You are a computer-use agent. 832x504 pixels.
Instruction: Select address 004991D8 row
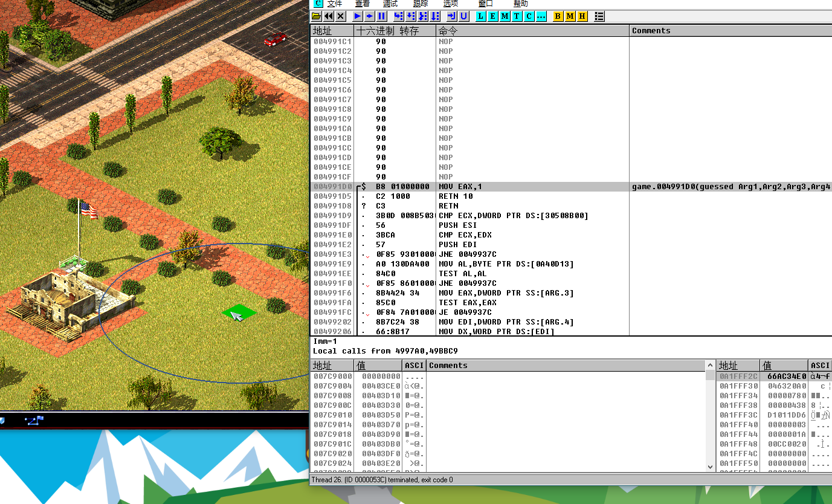point(571,206)
